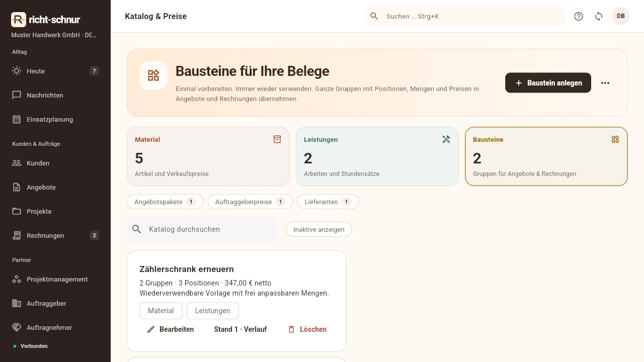Screen dimensions: 644x362
Task: Click the Angebote document icon
Action: pos(17,187)
